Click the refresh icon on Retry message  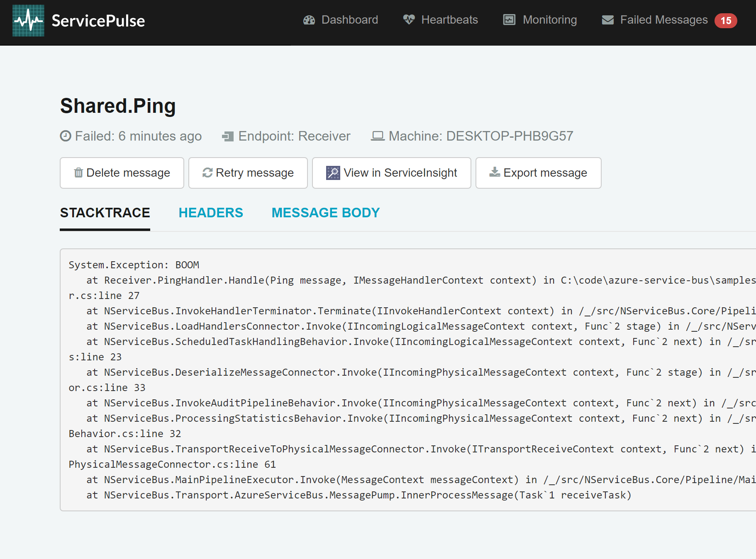[x=208, y=173]
